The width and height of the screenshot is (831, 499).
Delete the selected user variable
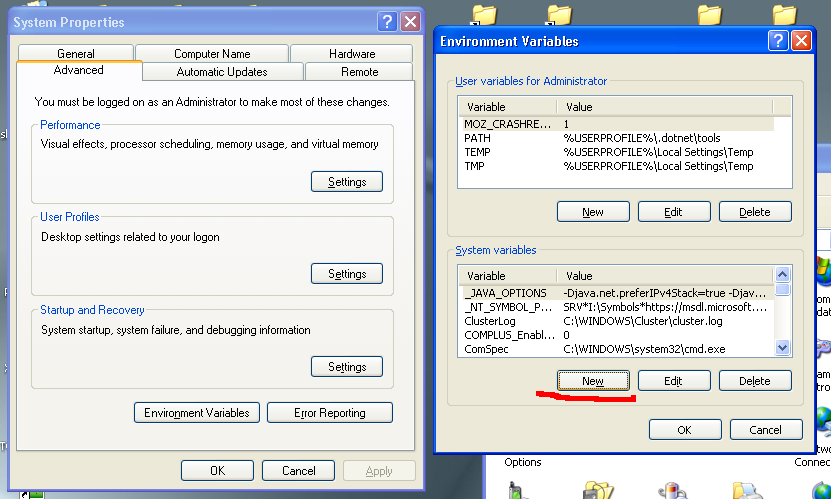(x=755, y=212)
